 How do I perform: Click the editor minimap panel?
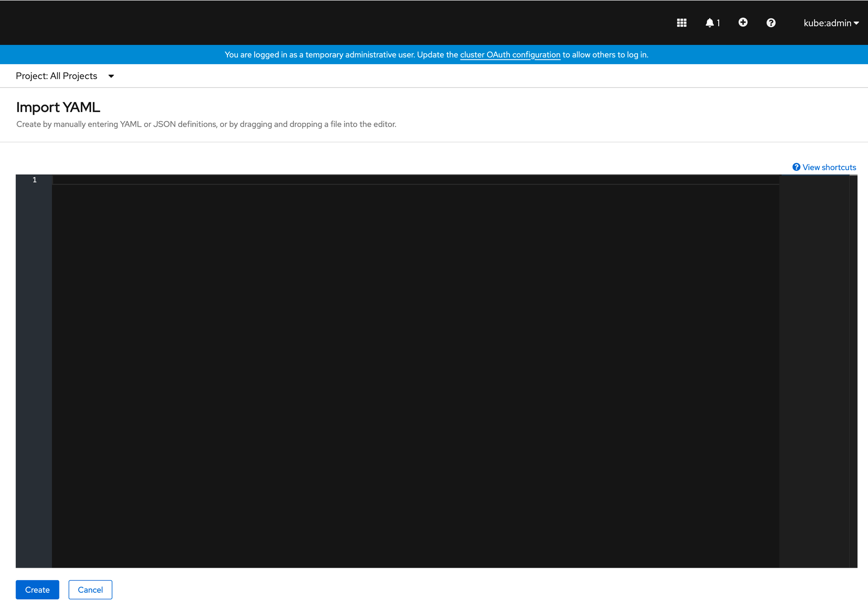click(x=814, y=347)
